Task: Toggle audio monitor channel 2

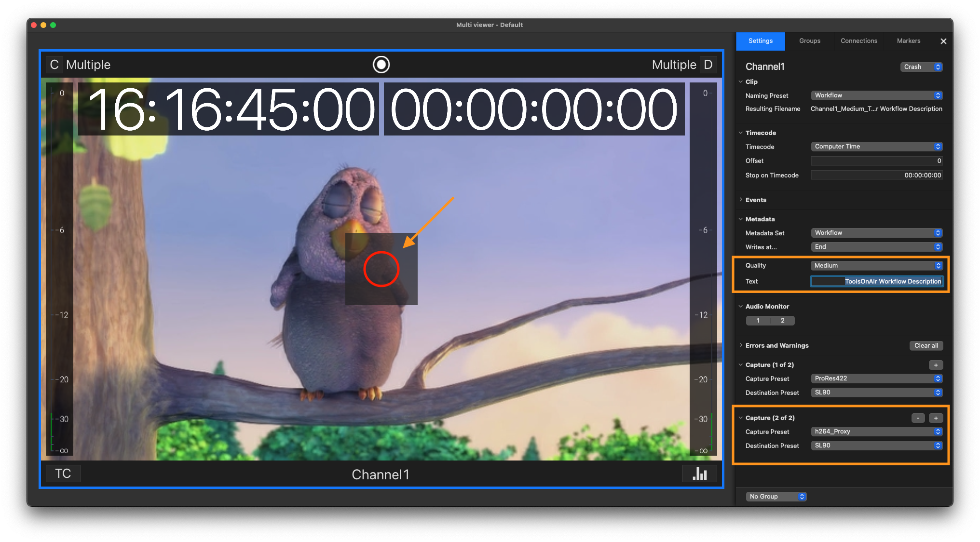Action: click(x=782, y=321)
